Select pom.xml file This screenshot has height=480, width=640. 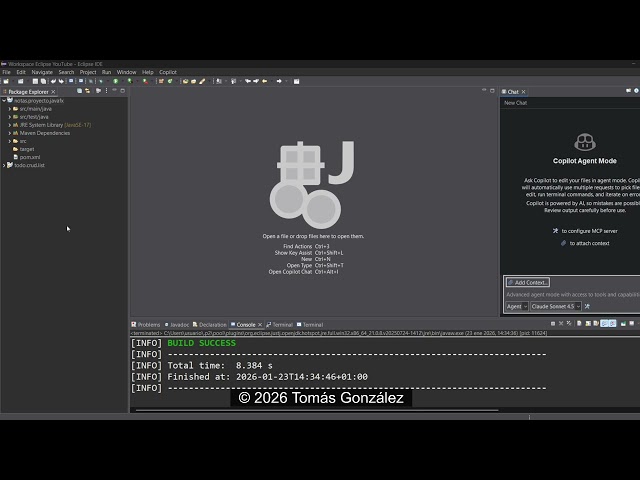pos(27,157)
